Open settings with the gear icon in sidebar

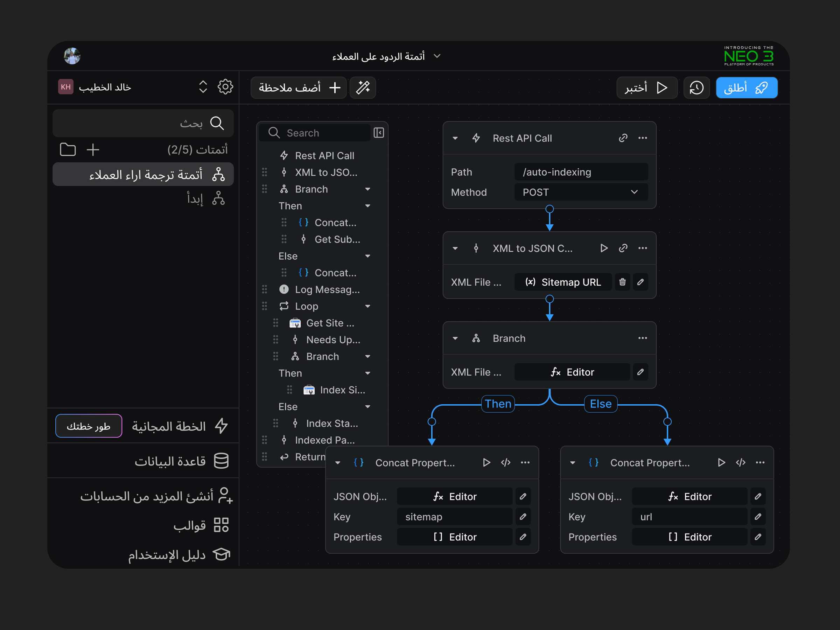225,87
